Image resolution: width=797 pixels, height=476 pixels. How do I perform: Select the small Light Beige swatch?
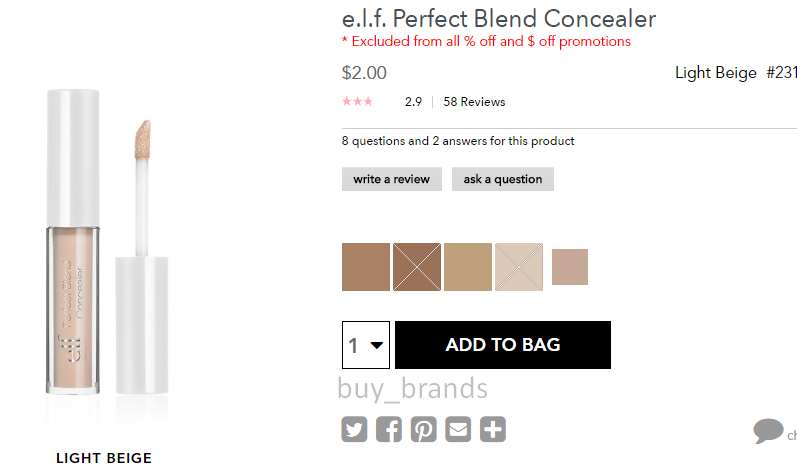tap(570, 267)
